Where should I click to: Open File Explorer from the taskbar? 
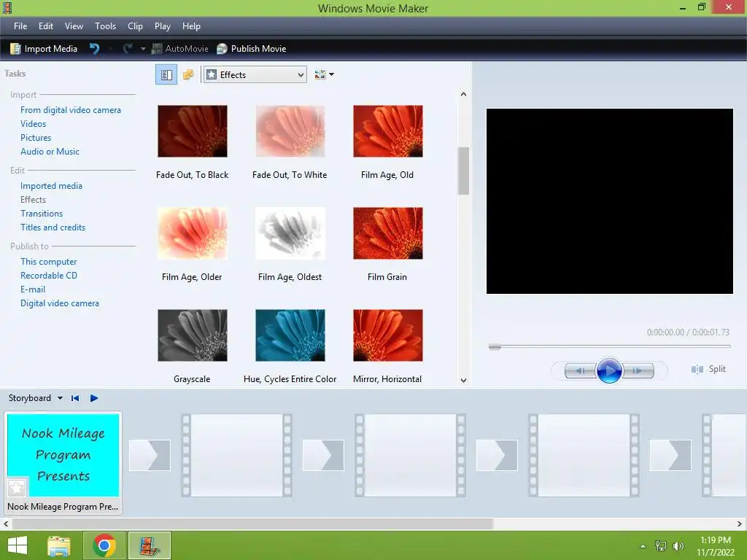click(59, 545)
